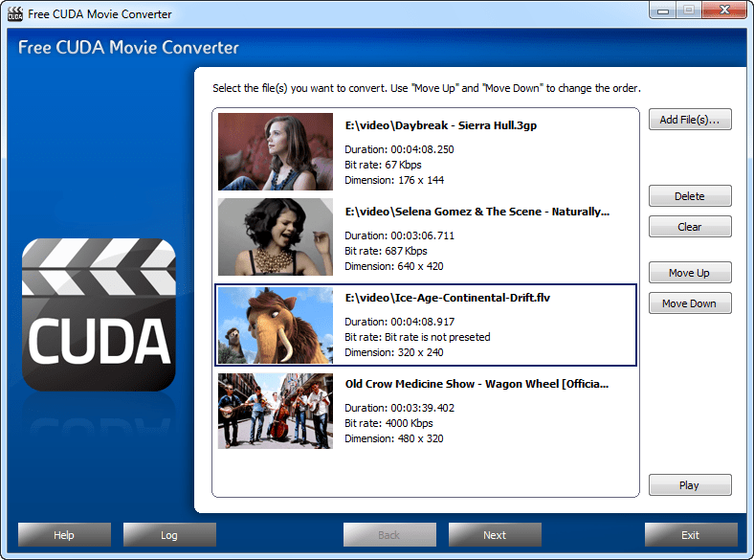Click Dimension: 480 x 320 text

[x=394, y=438]
